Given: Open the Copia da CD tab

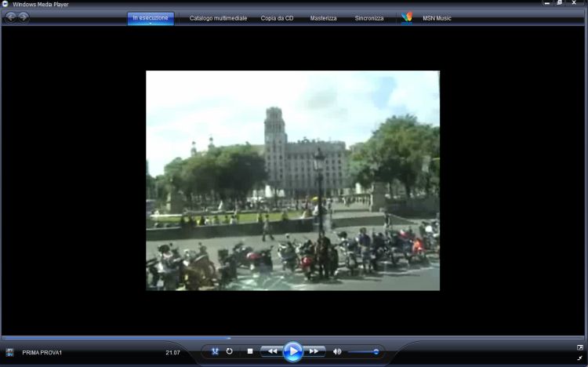Looking at the screenshot, I should [x=278, y=18].
